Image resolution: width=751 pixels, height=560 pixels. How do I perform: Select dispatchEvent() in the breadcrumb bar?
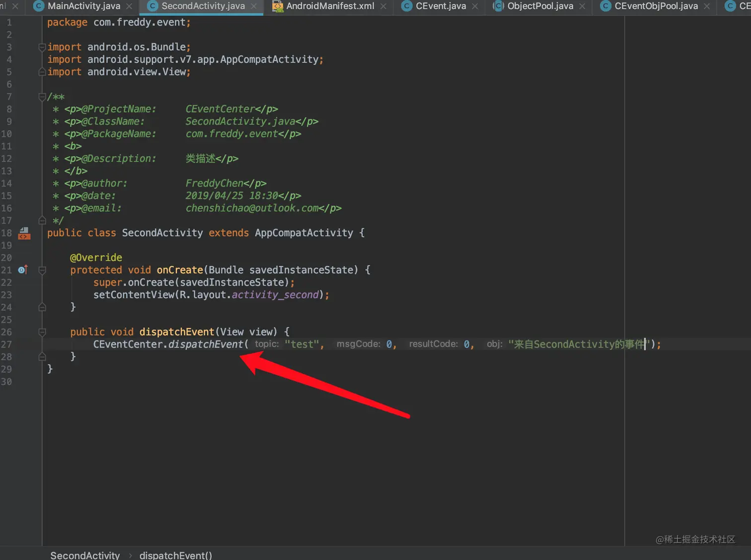pos(176,555)
